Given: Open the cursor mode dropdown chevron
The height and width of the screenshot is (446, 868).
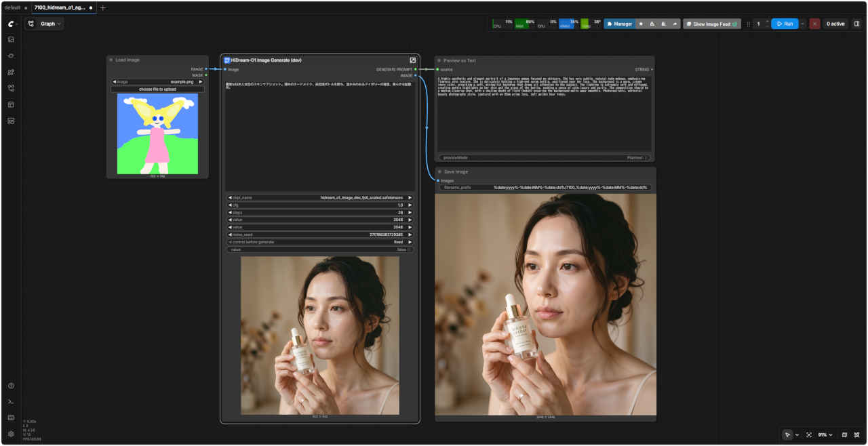Looking at the screenshot, I should pyautogui.click(x=797, y=434).
